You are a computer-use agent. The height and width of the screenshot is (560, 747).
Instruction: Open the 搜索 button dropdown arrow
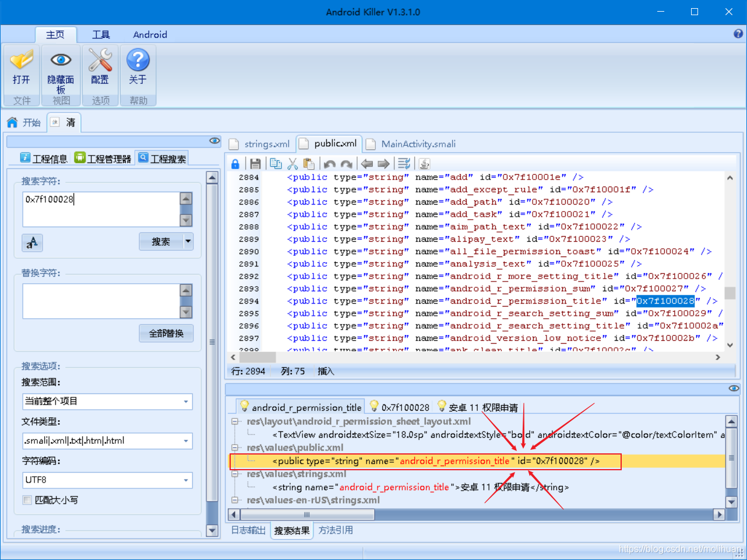pos(188,241)
